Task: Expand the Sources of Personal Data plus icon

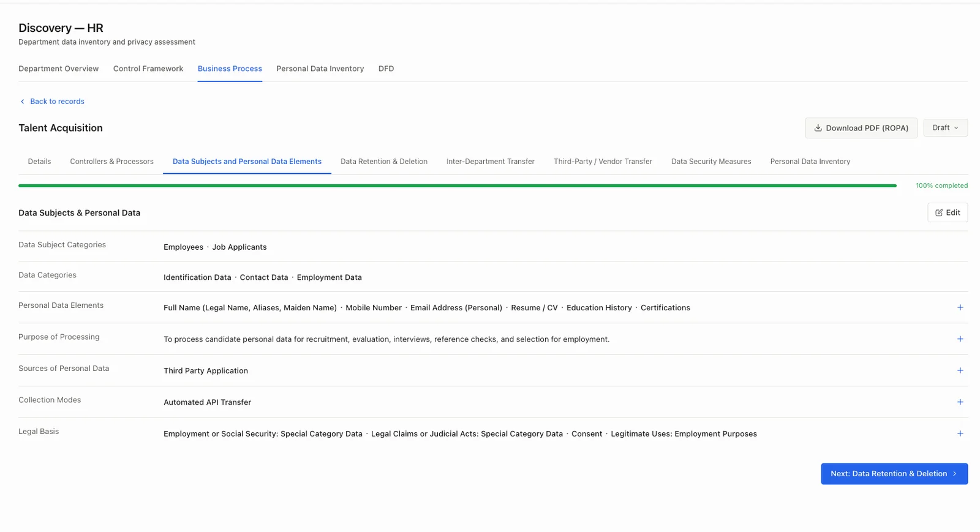Action: [x=960, y=370]
